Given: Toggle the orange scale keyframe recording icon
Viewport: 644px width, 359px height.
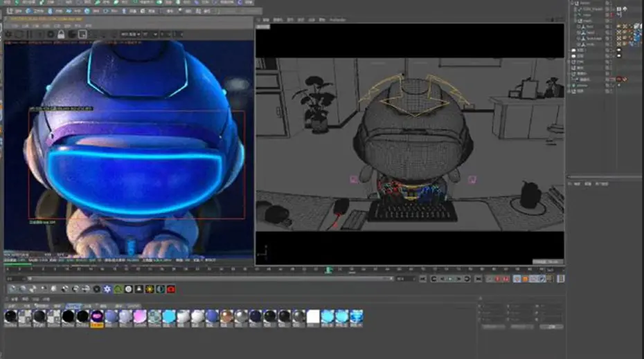Looking at the screenshot, I should [526, 279].
